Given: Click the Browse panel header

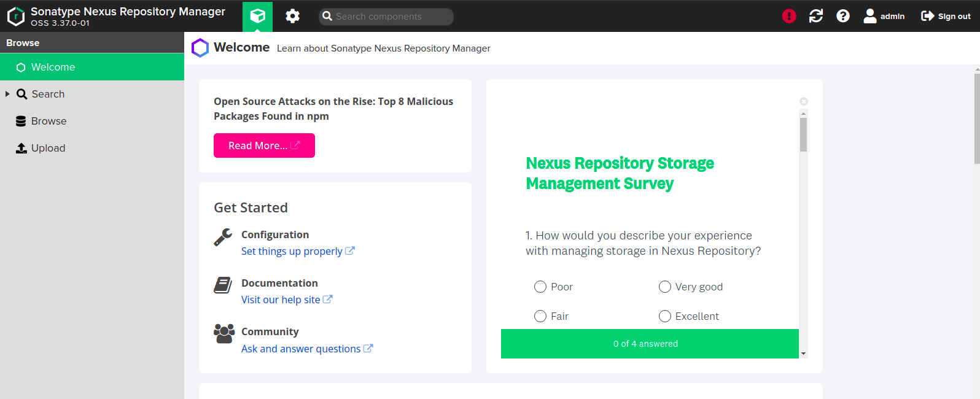Looking at the screenshot, I should [x=92, y=43].
